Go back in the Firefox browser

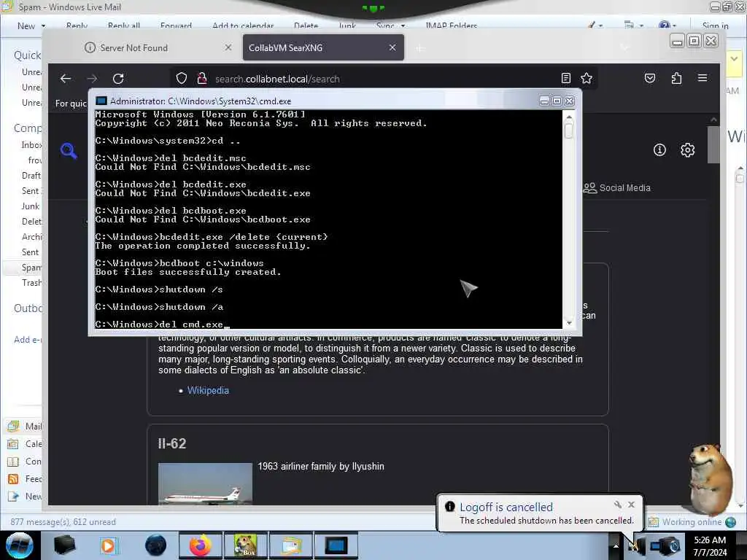66,79
